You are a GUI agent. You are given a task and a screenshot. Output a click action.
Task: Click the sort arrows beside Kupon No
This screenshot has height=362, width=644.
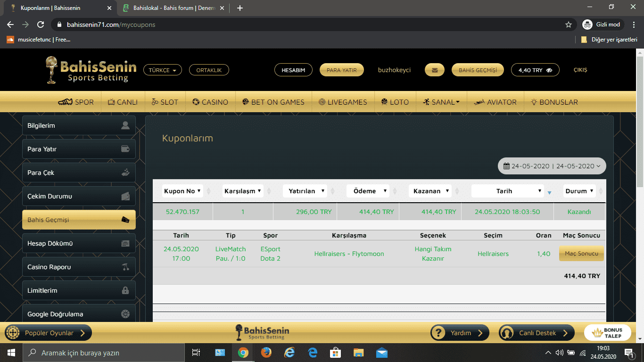(208, 191)
